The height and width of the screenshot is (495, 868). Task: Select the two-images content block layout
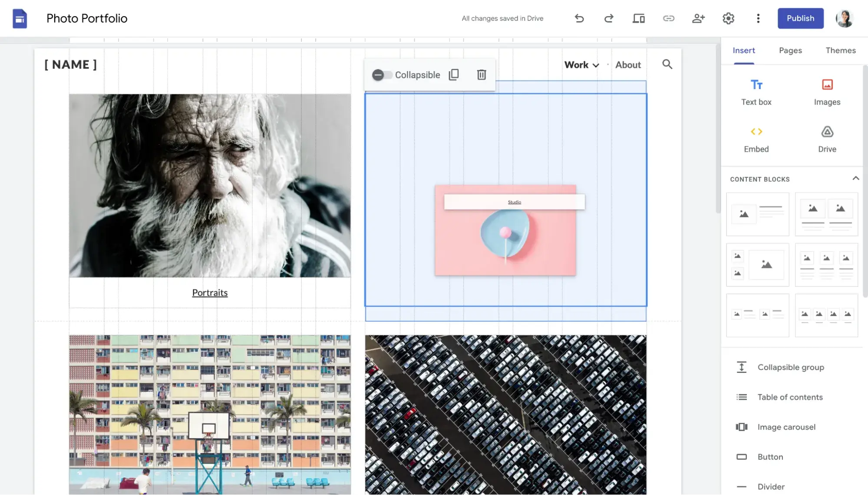point(826,214)
